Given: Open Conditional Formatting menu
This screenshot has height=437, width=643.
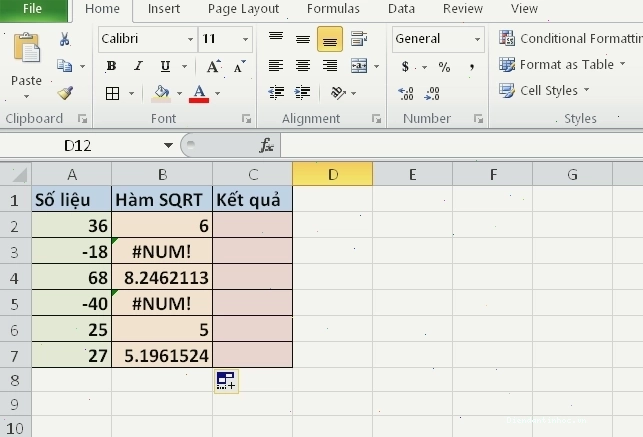Looking at the screenshot, I should point(570,39).
